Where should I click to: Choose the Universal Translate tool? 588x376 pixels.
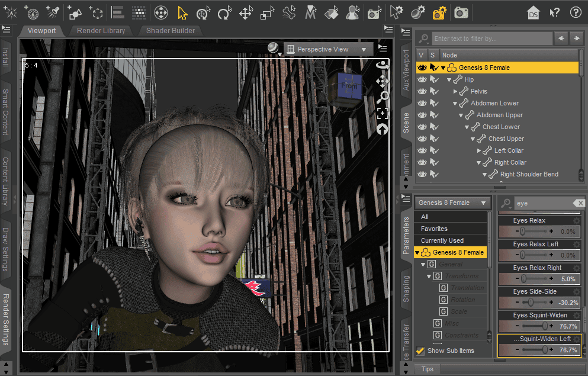(245, 12)
